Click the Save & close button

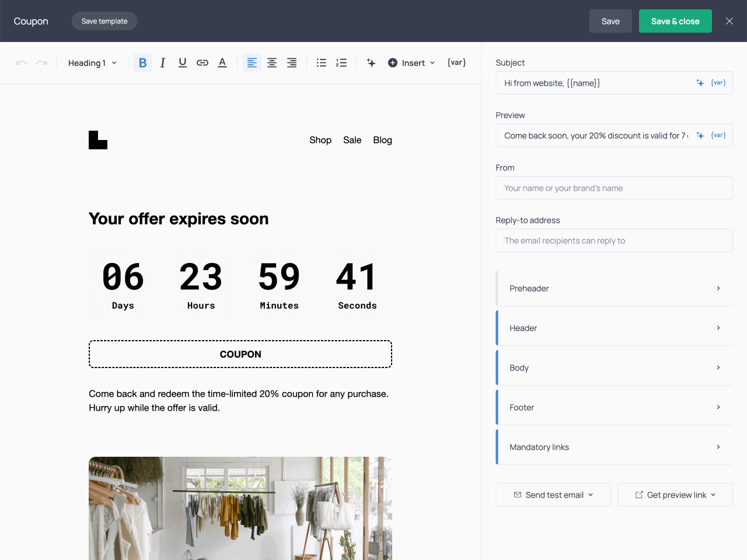click(x=675, y=20)
